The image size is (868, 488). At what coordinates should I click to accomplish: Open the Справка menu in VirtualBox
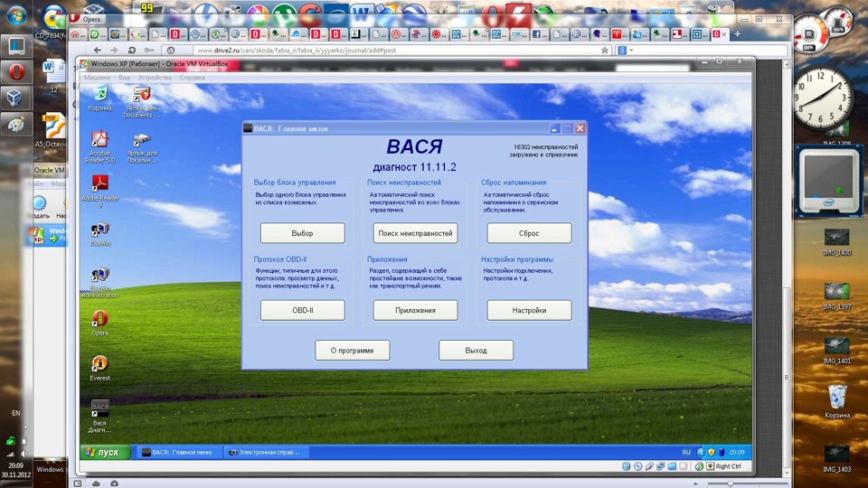coord(192,78)
